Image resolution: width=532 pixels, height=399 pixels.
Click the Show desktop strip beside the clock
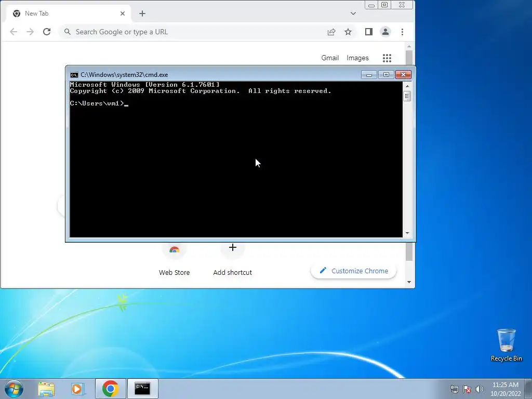pyautogui.click(x=528, y=389)
